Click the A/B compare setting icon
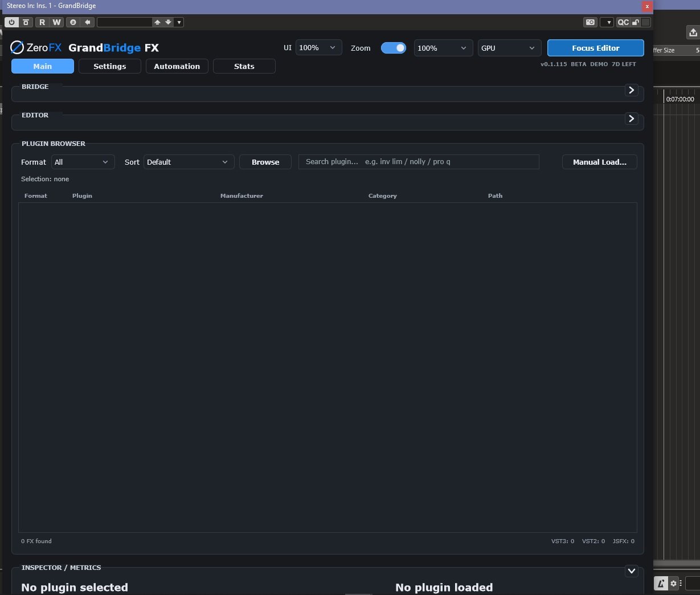This screenshot has height=595, width=700. click(73, 22)
